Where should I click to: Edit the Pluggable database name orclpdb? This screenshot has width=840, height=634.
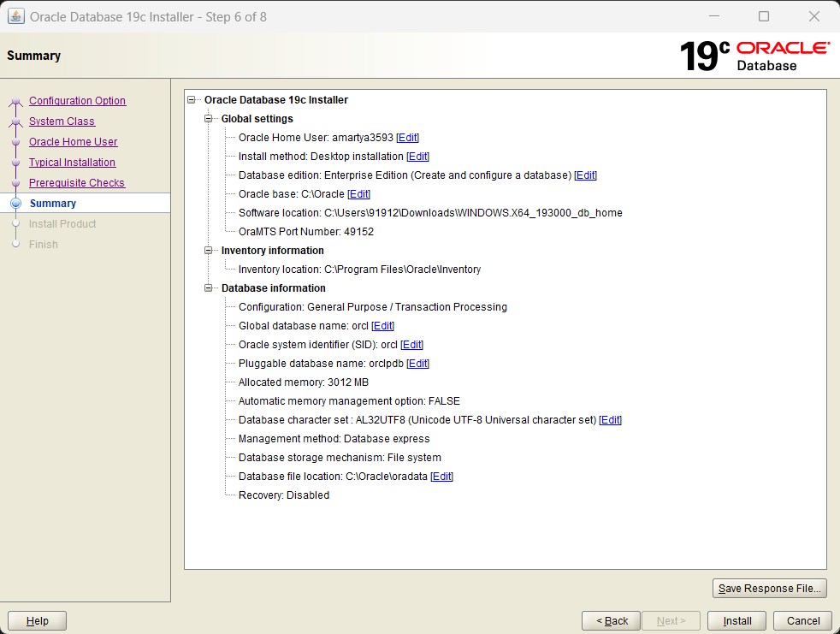point(417,364)
